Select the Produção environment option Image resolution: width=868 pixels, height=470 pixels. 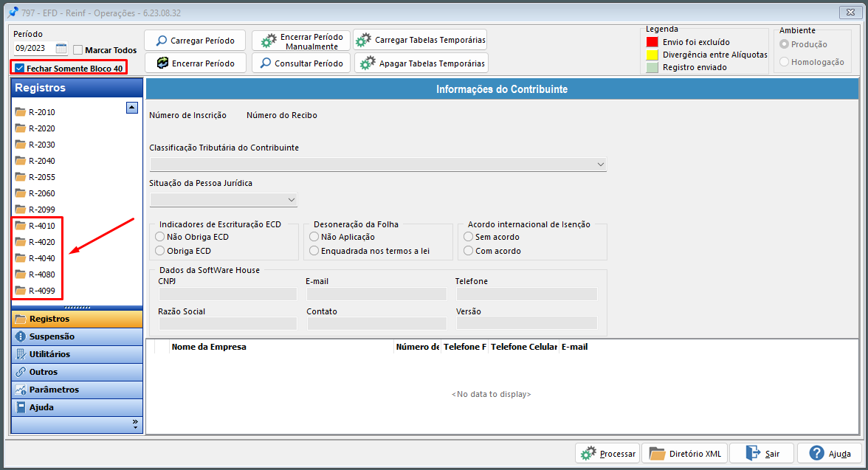point(784,44)
